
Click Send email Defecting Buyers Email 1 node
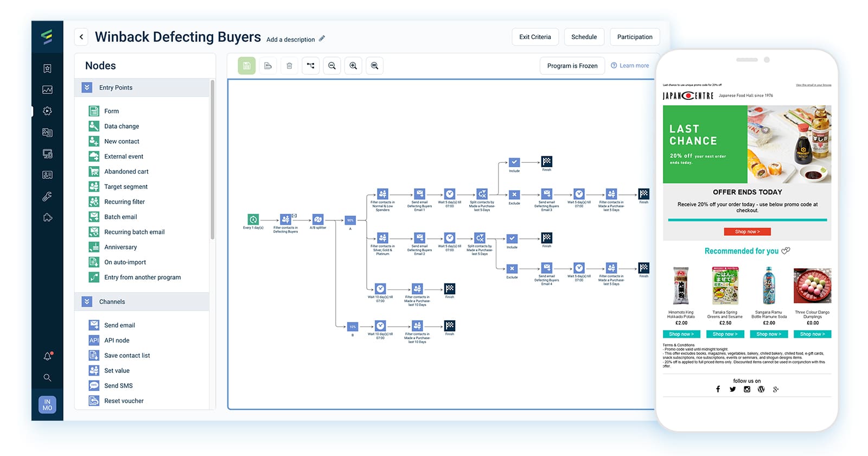point(419,194)
